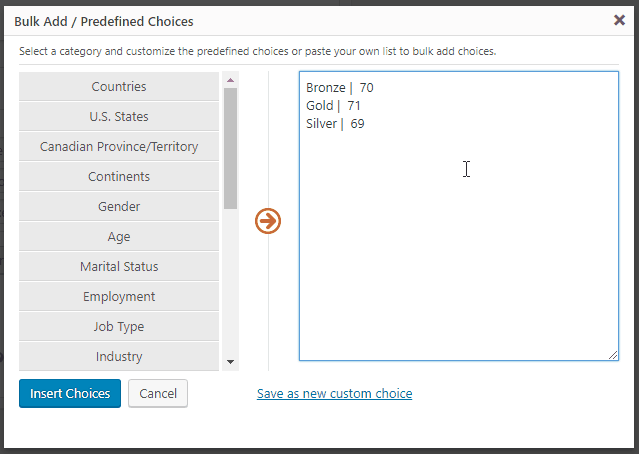Click the Cancel button
639x454 pixels.
point(158,393)
